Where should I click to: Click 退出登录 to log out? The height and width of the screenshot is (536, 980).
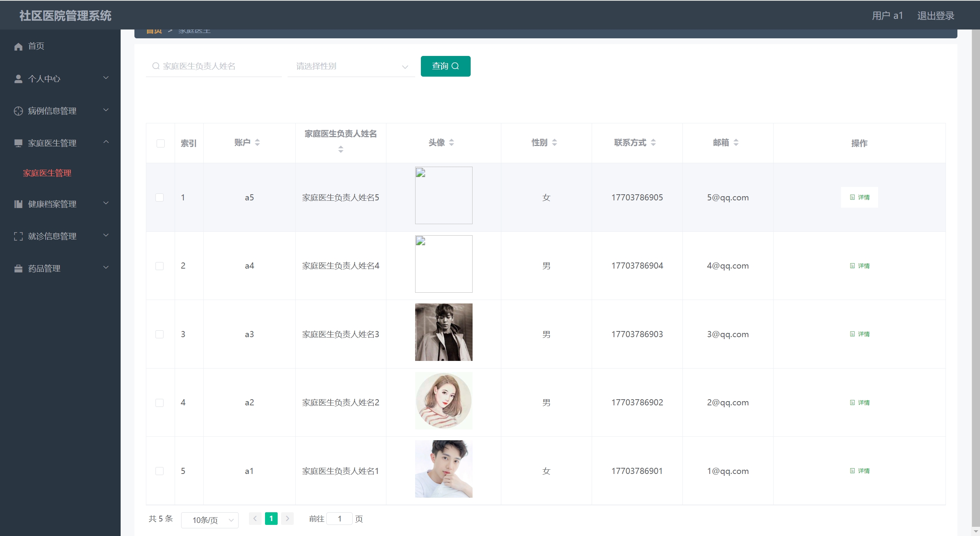pyautogui.click(x=935, y=16)
